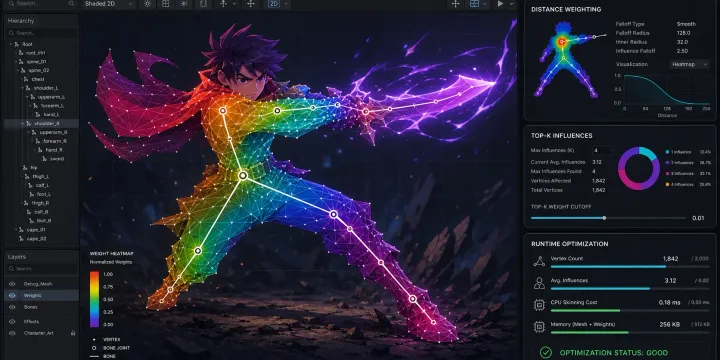Viewport: 720px width, 360px height.
Task: Click the top-left toolbar search field
Action: point(41,4)
